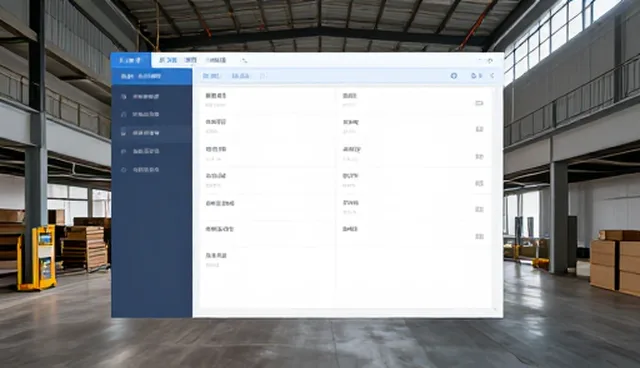The image size is (640, 368).
Task: Switch to the second sub-toolbar tab
Action: coord(240,76)
